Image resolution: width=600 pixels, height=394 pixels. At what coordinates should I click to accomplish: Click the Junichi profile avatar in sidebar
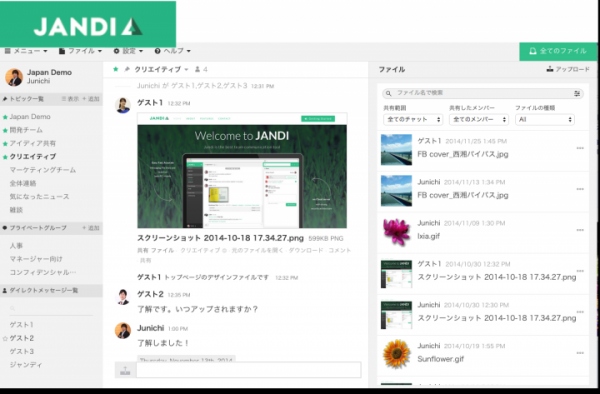(14, 77)
